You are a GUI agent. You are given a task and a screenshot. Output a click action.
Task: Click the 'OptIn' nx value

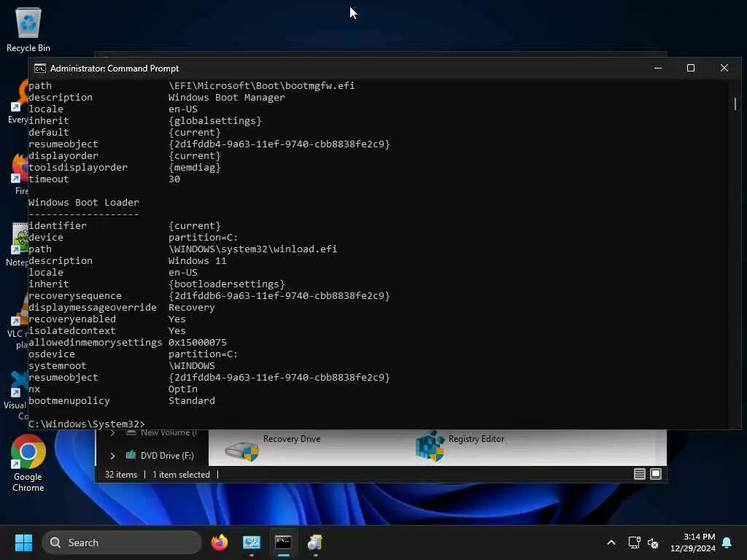(x=183, y=389)
